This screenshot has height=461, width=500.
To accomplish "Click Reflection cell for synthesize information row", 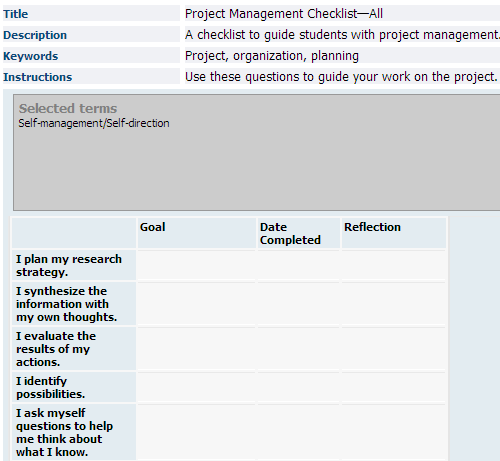I will pos(394,304).
